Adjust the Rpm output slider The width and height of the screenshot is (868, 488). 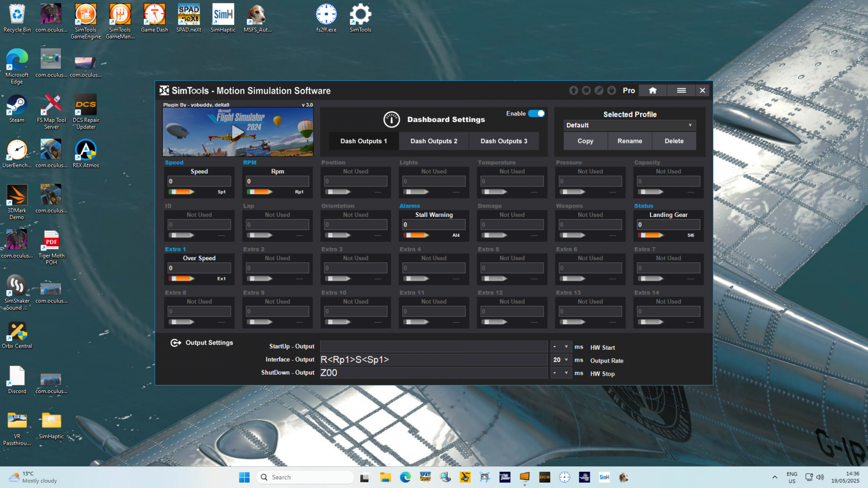pyautogui.click(x=260, y=192)
